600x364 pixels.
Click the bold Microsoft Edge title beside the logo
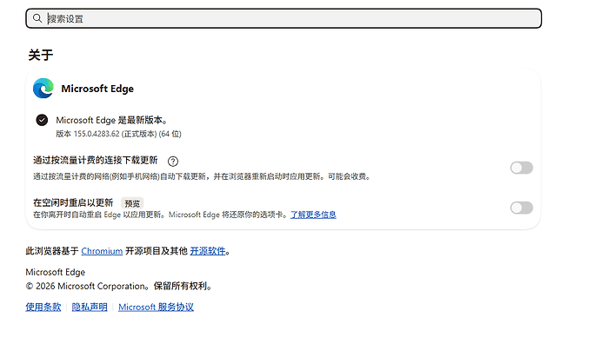click(x=97, y=89)
